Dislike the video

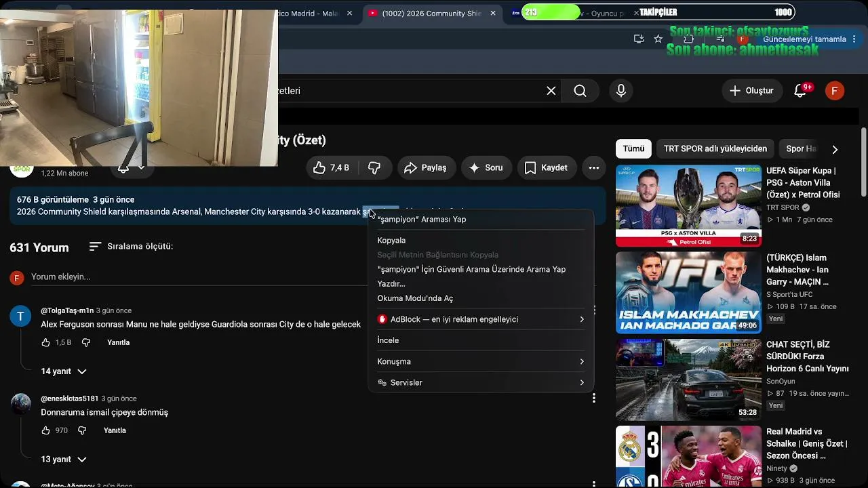374,167
